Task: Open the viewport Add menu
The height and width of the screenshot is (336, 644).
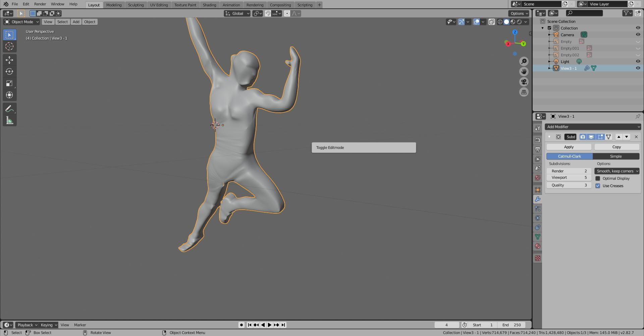Action: click(x=76, y=22)
